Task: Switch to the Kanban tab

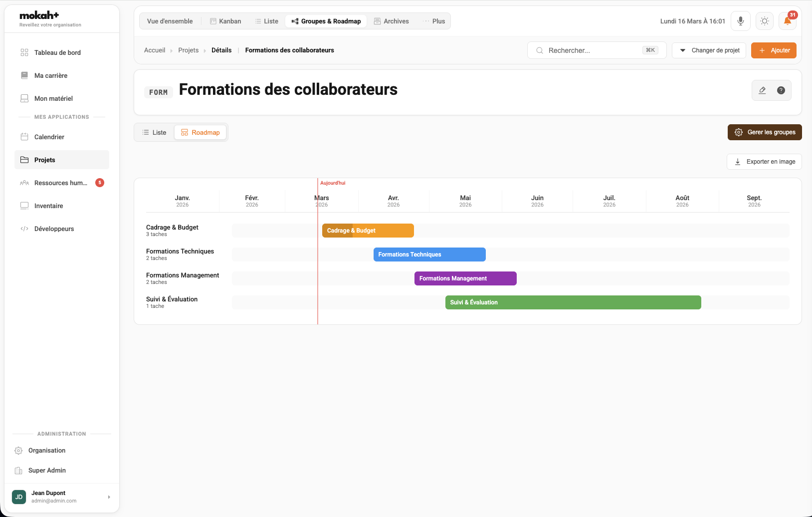Action: point(225,21)
